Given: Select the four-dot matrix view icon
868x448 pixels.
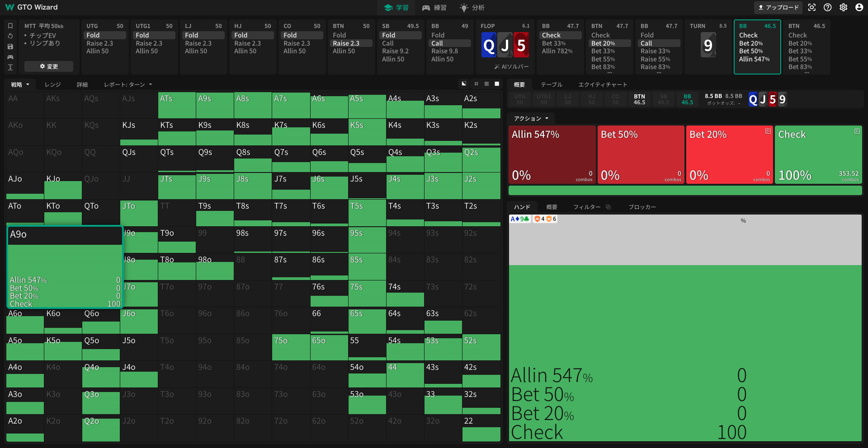Looking at the screenshot, I should 476,84.
